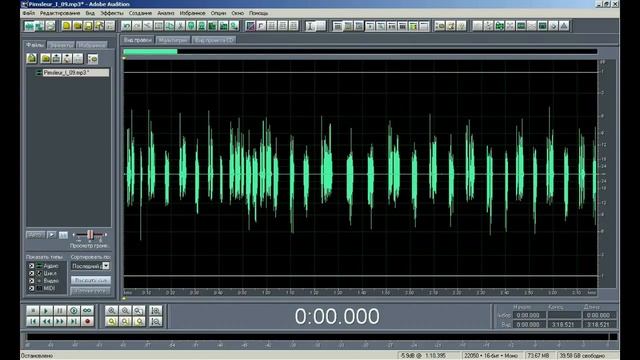Switch to Multitrack View with the toolbar icon
Viewport: 640px width, 360px height.
coord(40,27)
